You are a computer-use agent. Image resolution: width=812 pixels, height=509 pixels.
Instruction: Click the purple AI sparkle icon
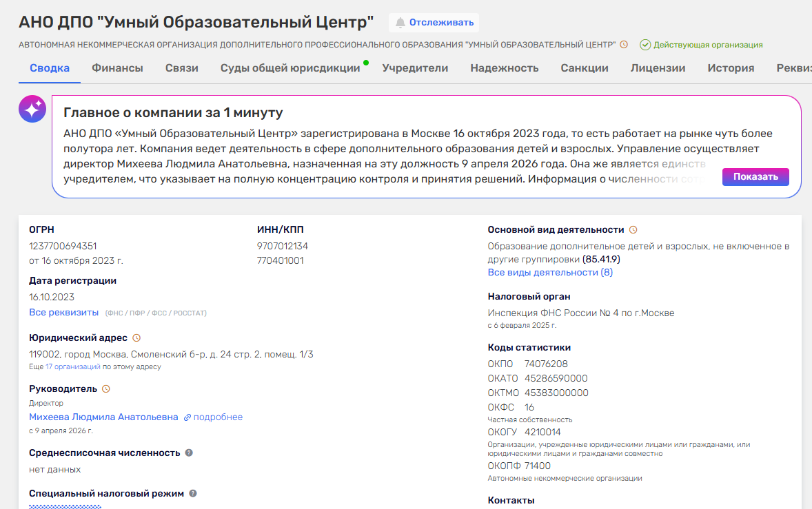point(32,109)
